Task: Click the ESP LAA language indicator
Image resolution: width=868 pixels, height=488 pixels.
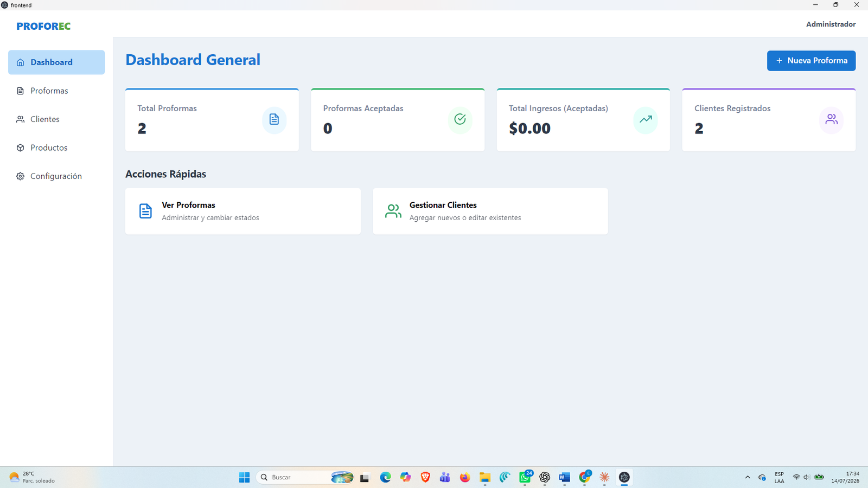Action: [779, 477]
